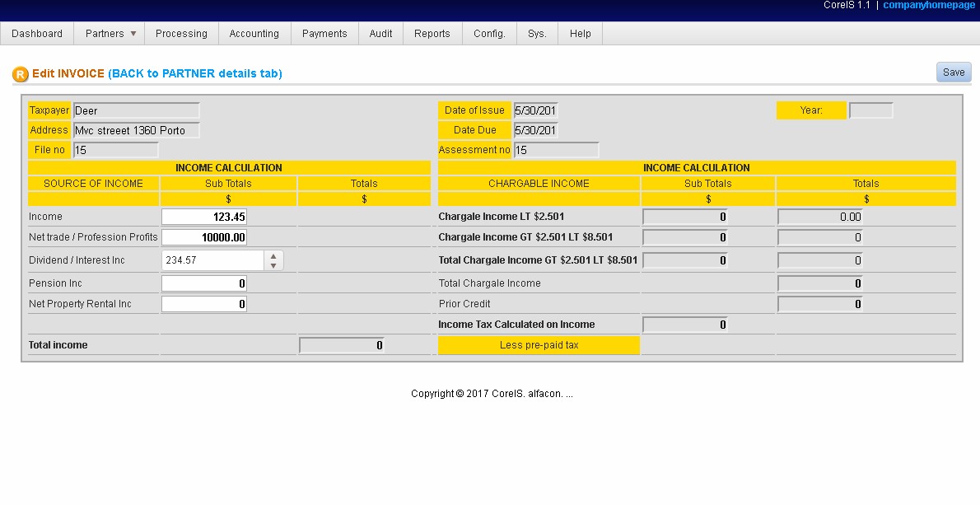980x505 pixels.
Task: Open the Sys. menu
Action: click(537, 34)
